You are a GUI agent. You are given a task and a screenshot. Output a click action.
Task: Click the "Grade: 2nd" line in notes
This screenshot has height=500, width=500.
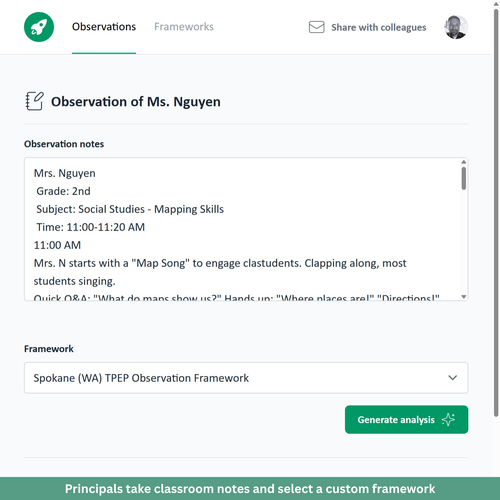(x=63, y=191)
